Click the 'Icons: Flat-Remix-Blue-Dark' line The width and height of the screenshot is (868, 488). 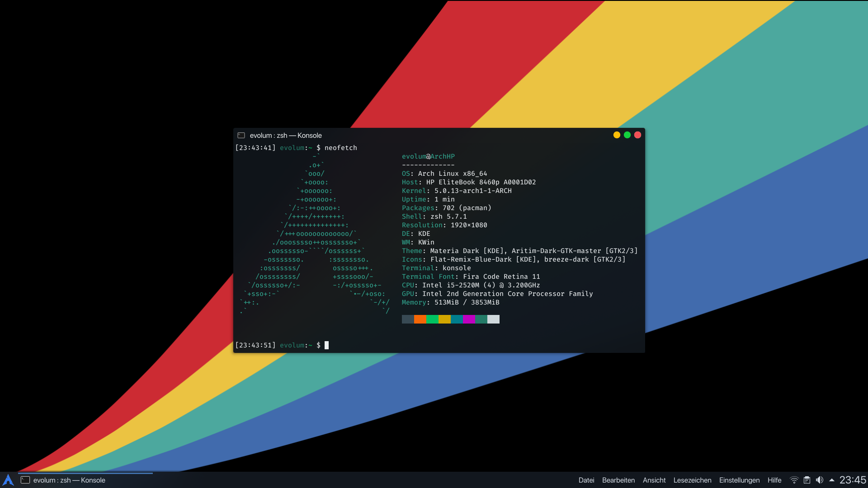(x=514, y=259)
